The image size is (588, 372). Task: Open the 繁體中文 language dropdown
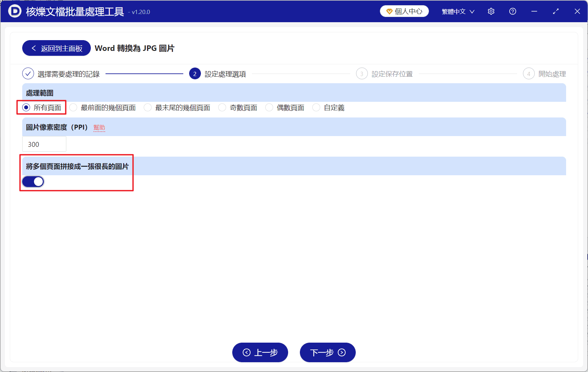click(457, 11)
